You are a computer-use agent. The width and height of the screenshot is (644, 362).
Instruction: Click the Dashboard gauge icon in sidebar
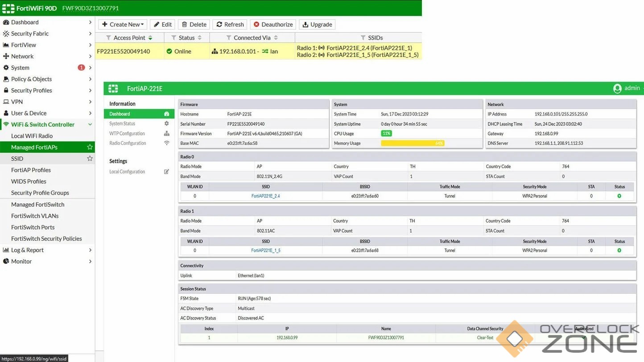point(6,22)
